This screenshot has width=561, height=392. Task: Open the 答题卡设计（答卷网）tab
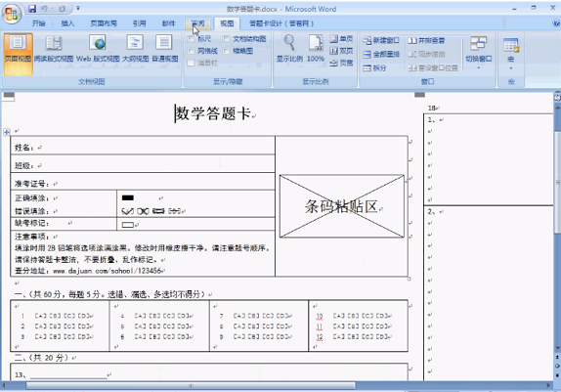click(x=281, y=23)
